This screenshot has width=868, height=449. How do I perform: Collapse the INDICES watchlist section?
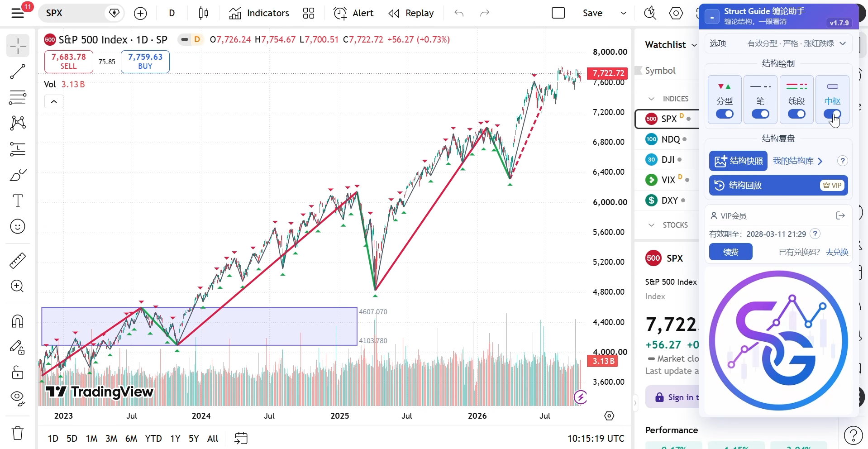pos(651,99)
